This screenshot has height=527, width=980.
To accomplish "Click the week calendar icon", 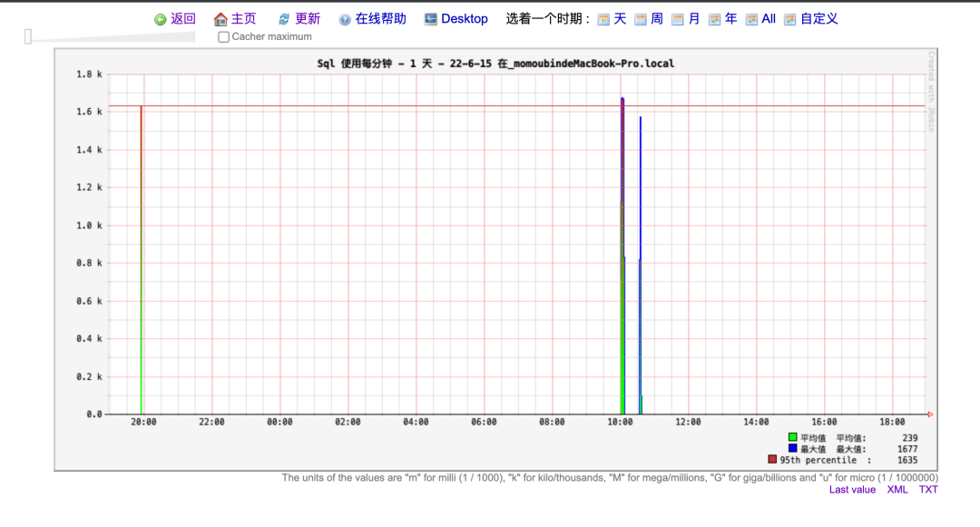I will (640, 19).
